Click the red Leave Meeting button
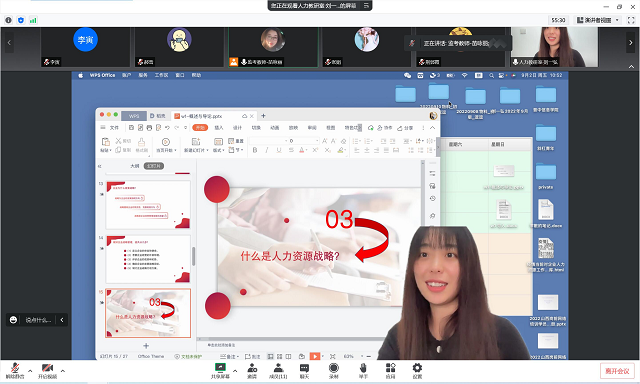This screenshot has width=640, height=384. (x=617, y=371)
